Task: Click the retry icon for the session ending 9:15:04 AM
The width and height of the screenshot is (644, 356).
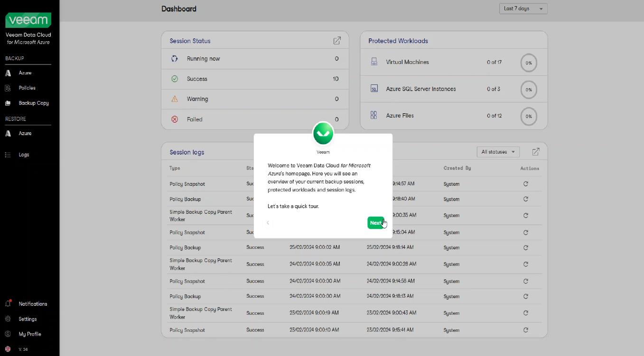Action: click(x=525, y=232)
